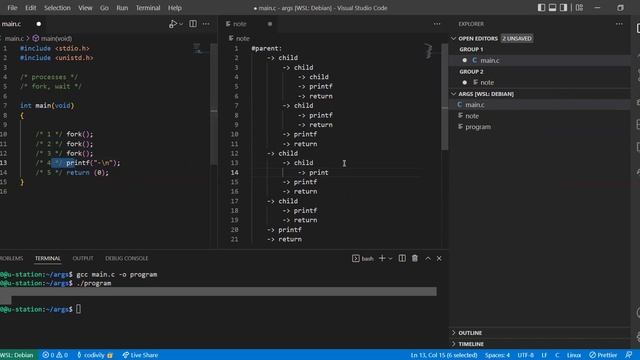640x360 pixels.
Task: Click the unsaved dot on note tab
Action: 270,24
